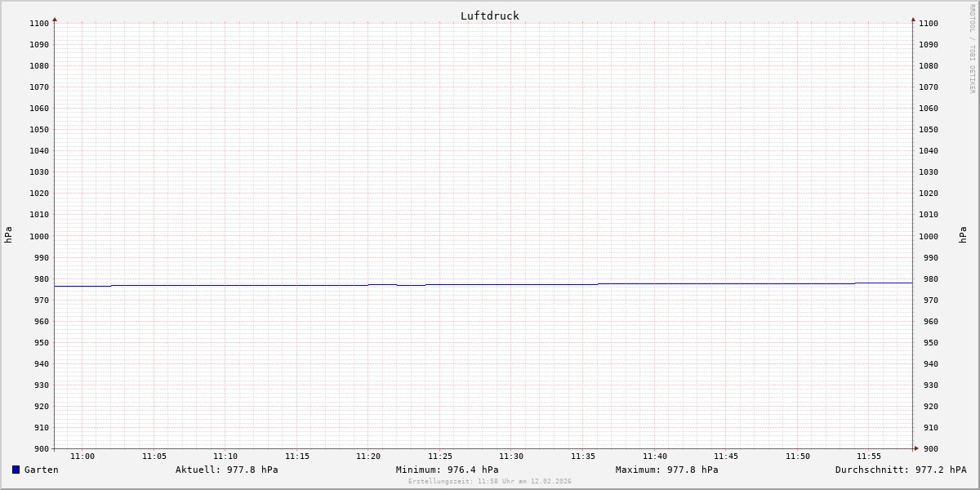Select the Garten legend label
The width and height of the screenshot is (980, 490).
[42, 470]
